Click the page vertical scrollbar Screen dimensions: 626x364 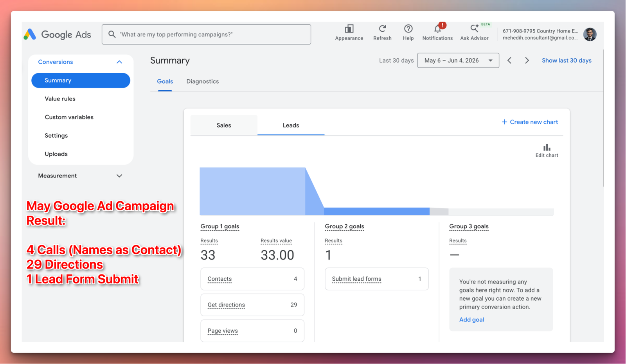[x=604, y=117]
